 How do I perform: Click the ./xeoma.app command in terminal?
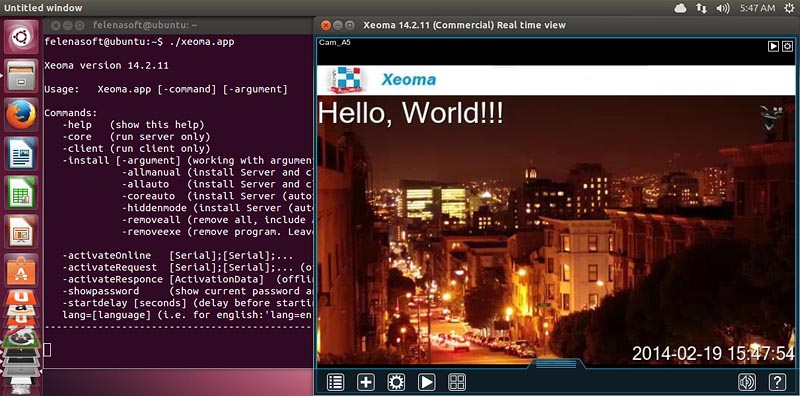[x=201, y=42]
